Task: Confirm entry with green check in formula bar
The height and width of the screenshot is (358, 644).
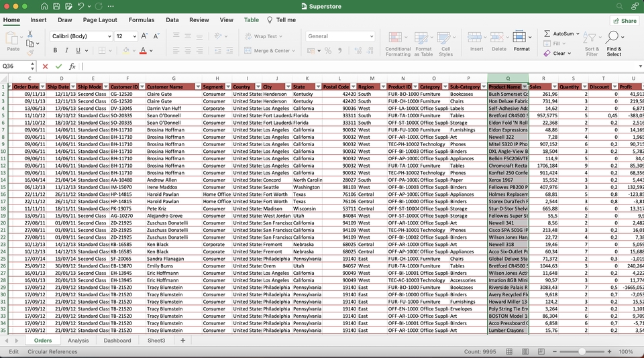Action: [59, 66]
